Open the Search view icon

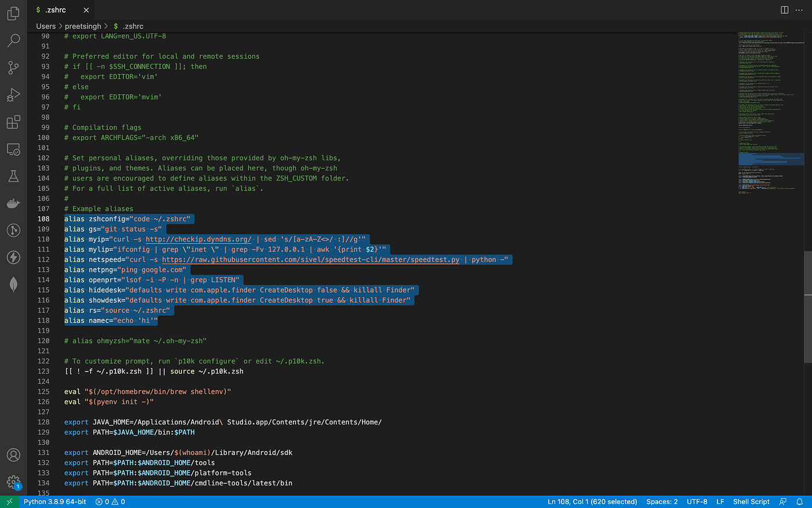(x=13, y=40)
